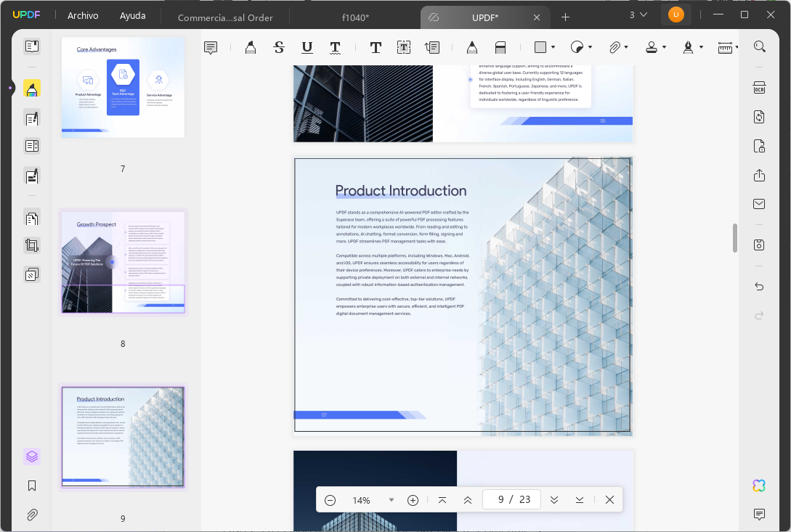Viewport: 791px width, 532px height.
Task: Expand the zoom percentage dropdown
Action: coord(392,500)
